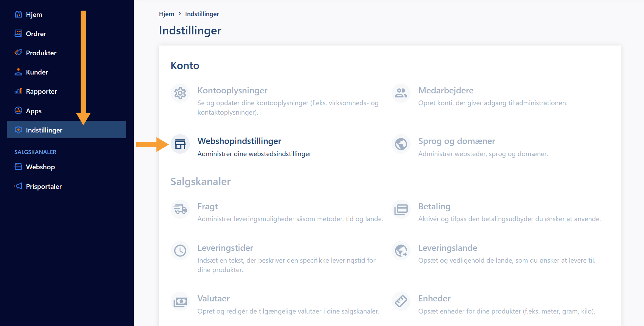The width and height of the screenshot is (644, 326).
Task: Click the Fragt delivery truck icon
Action: [x=180, y=209]
